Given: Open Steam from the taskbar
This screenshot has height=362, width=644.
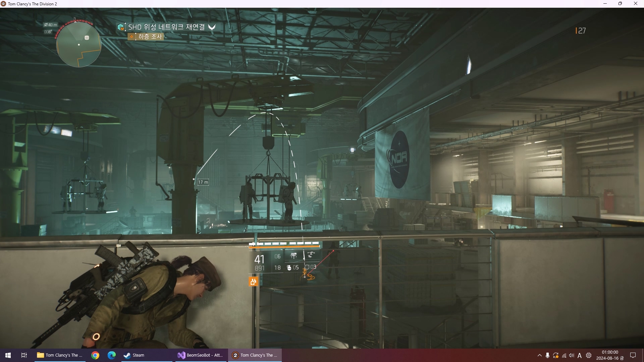Looking at the screenshot, I should (x=134, y=355).
